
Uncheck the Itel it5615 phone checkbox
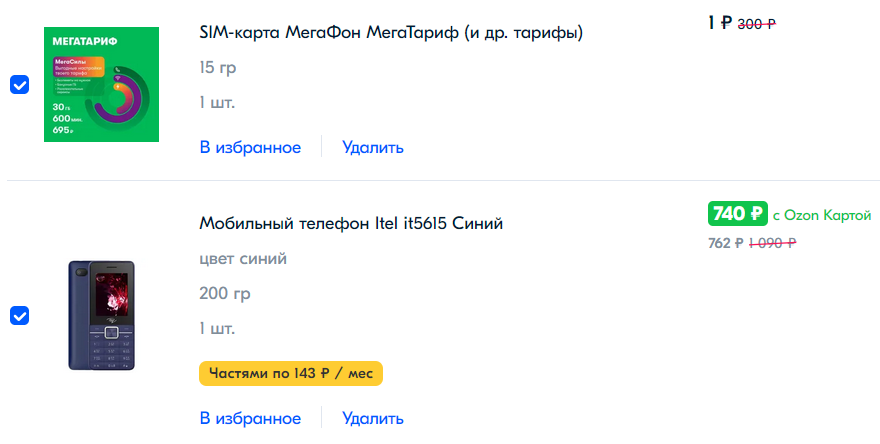[x=20, y=316]
